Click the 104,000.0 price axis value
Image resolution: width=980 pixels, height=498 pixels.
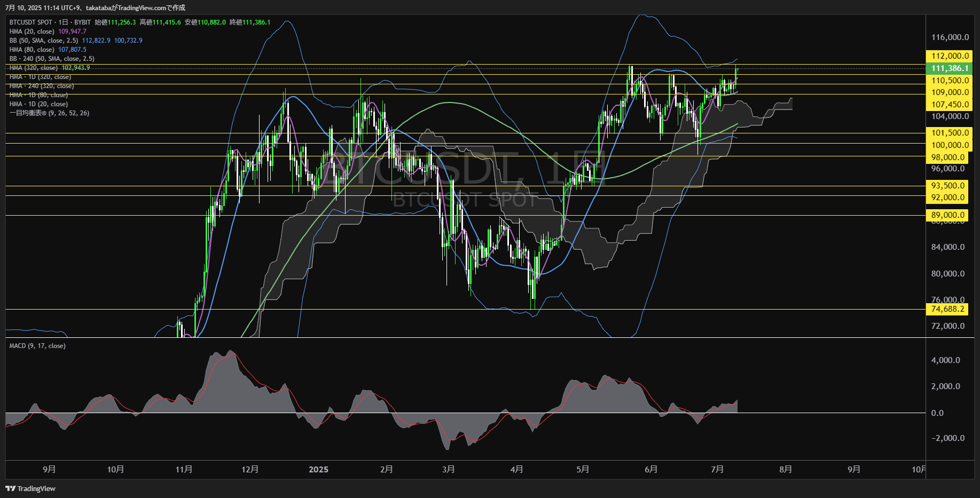[x=950, y=116]
